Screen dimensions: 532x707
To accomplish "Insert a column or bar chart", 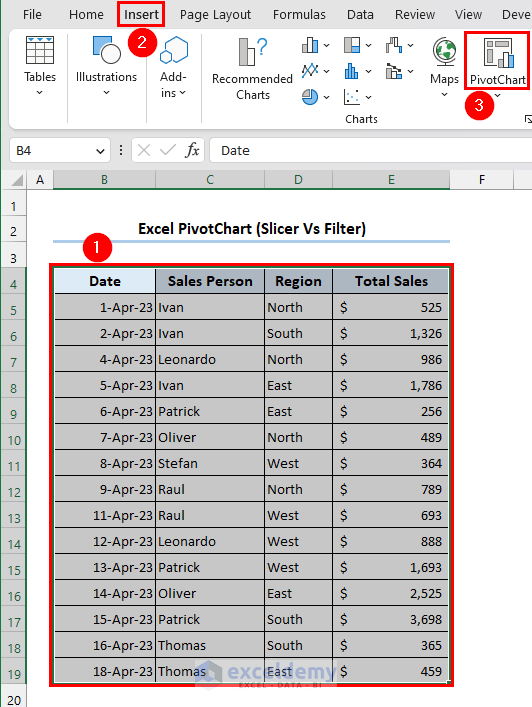I will (x=310, y=45).
